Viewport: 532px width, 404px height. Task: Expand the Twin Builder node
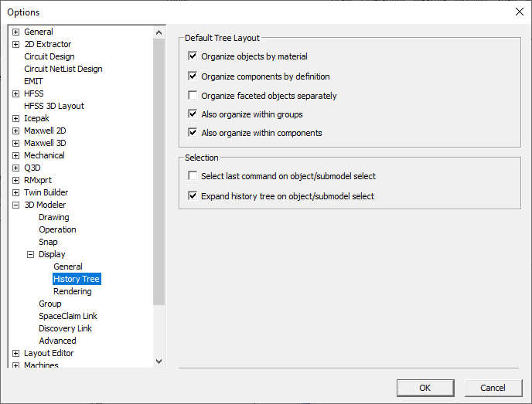point(15,192)
